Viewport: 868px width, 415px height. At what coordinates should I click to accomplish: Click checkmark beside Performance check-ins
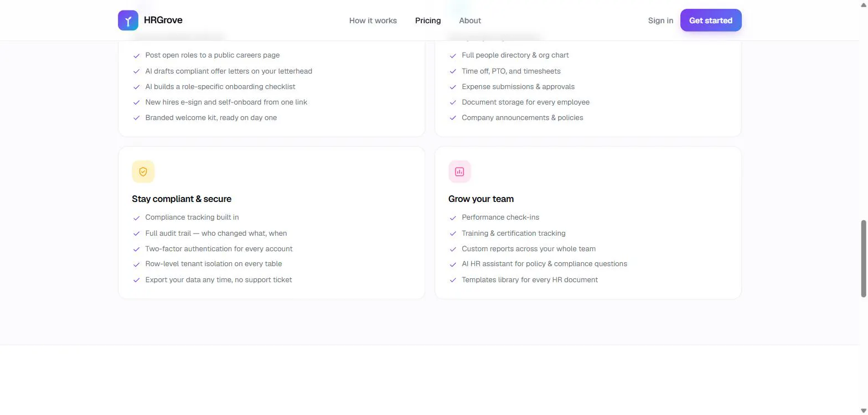pos(453,217)
